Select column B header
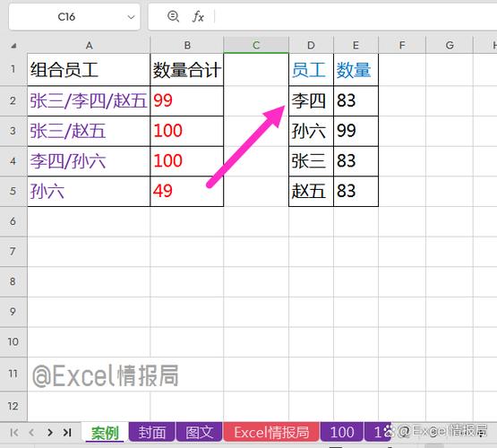 click(x=187, y=46)
